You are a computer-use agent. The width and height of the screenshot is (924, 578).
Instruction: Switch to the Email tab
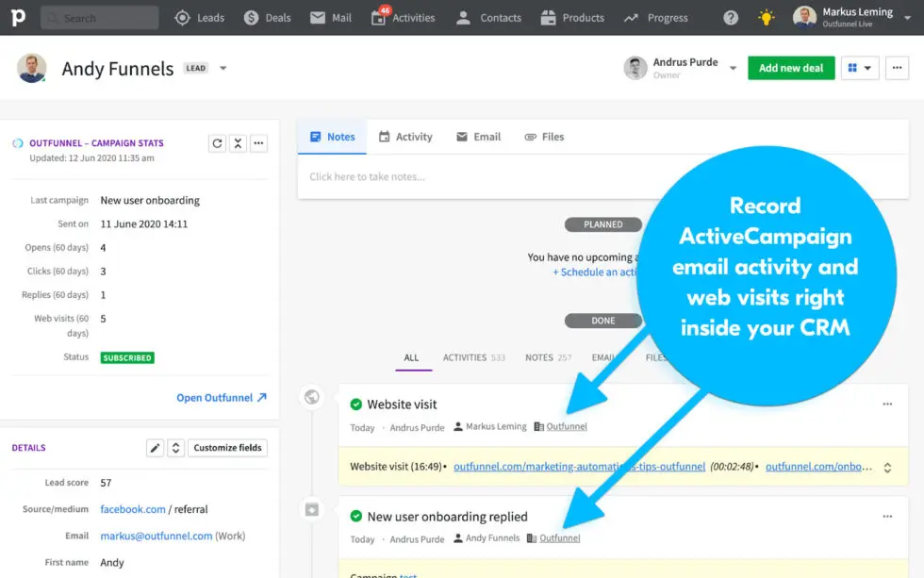(479, 137)
